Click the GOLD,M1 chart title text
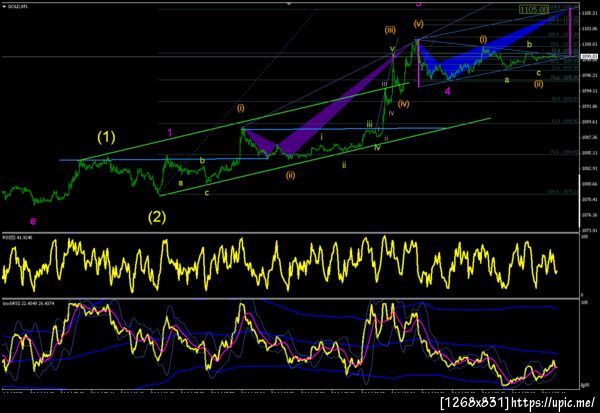The width and height of the screenshot is (600, 413). pos(17,7)
